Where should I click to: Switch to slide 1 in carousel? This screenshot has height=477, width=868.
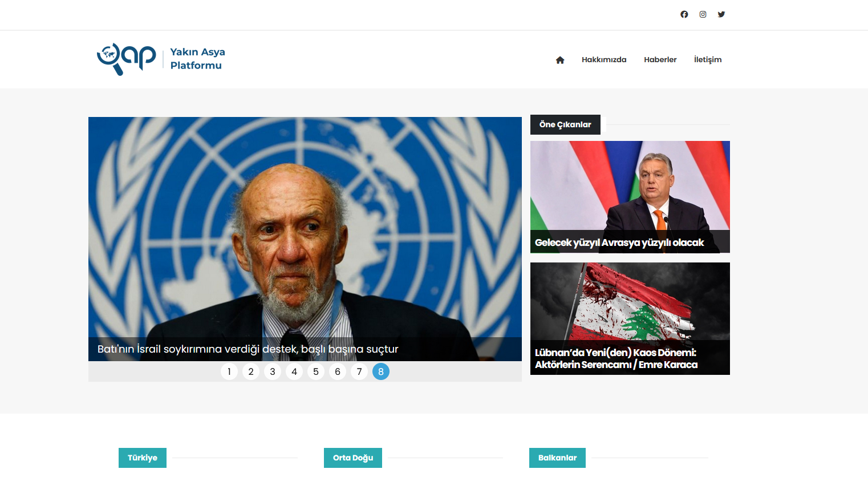click(x=229, y=371)
